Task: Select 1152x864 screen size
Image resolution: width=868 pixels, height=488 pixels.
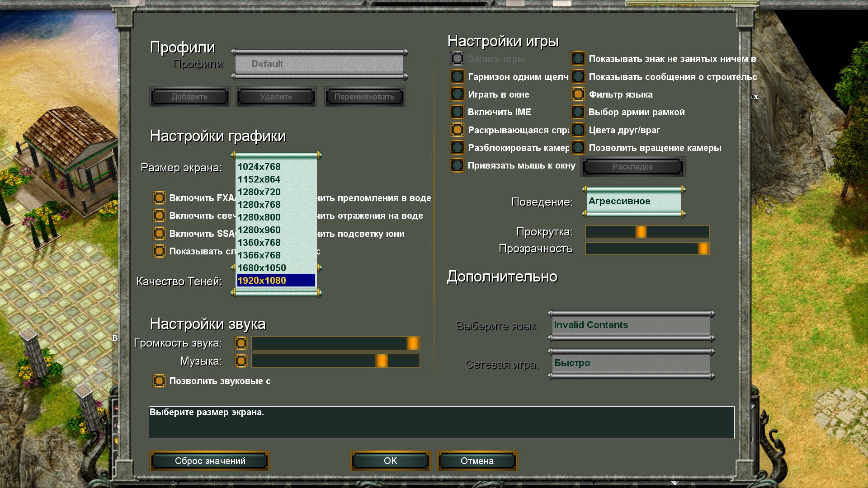Action: 276,179
